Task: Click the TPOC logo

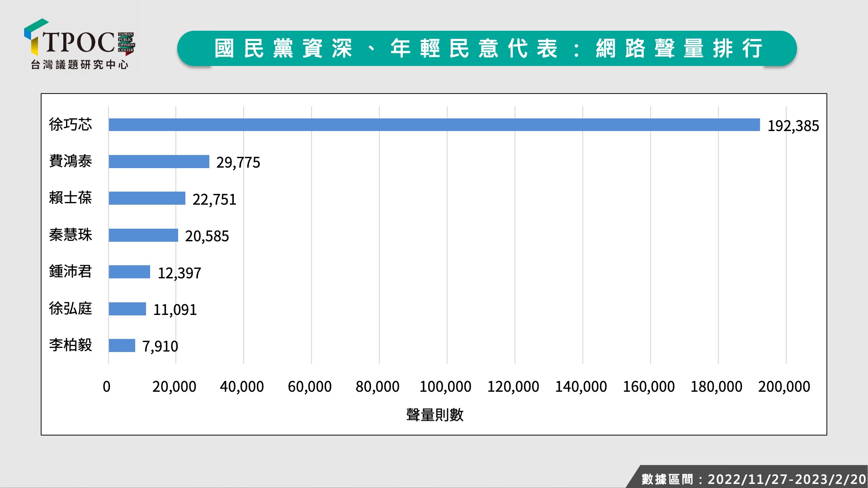Action: tap(80, 44)
